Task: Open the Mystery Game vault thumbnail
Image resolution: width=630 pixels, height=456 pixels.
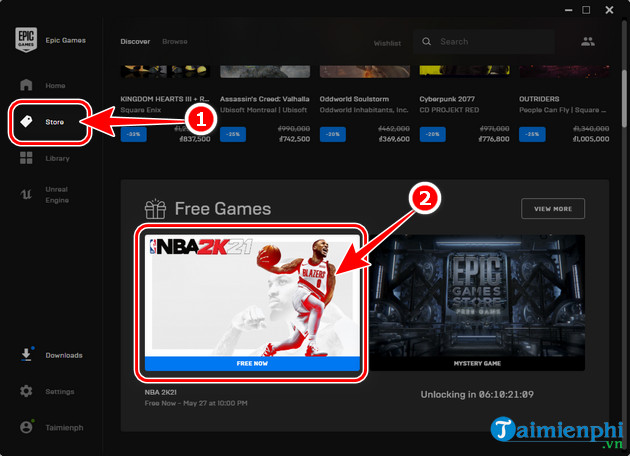Action: [477, 295]
